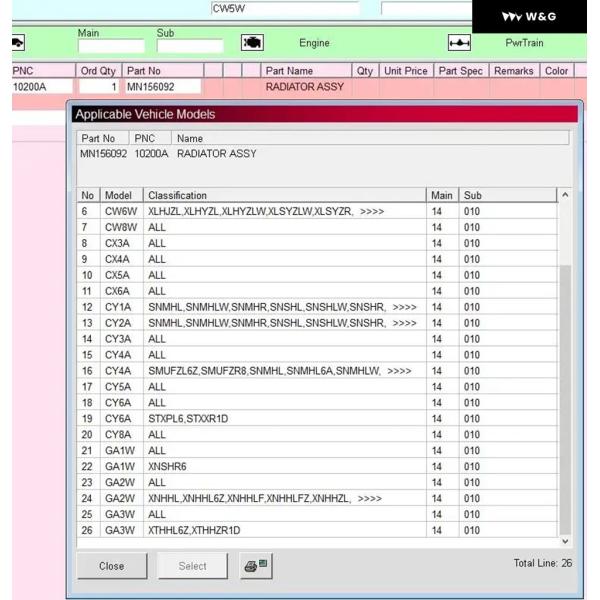Click the empty field beside CW5W
Image resolution: width=600 pixels, height=600 pixels.
[x=426, y=8]
